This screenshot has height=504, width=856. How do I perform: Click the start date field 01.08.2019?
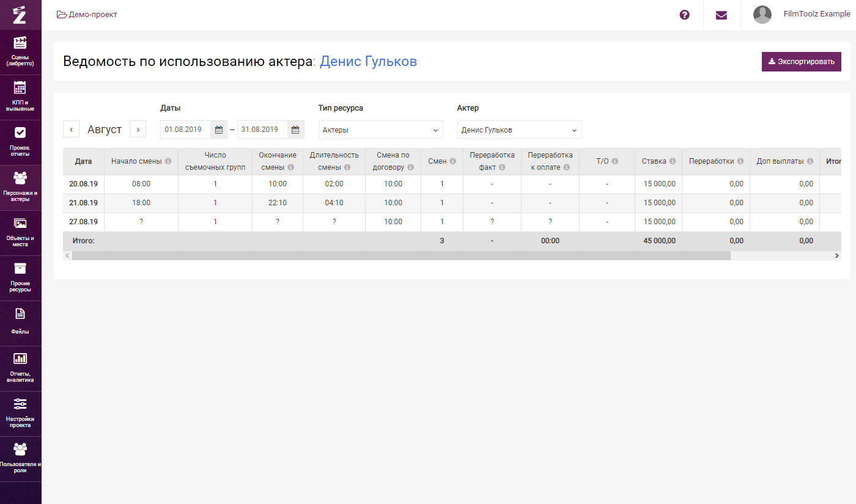click(x=186, y=130)
